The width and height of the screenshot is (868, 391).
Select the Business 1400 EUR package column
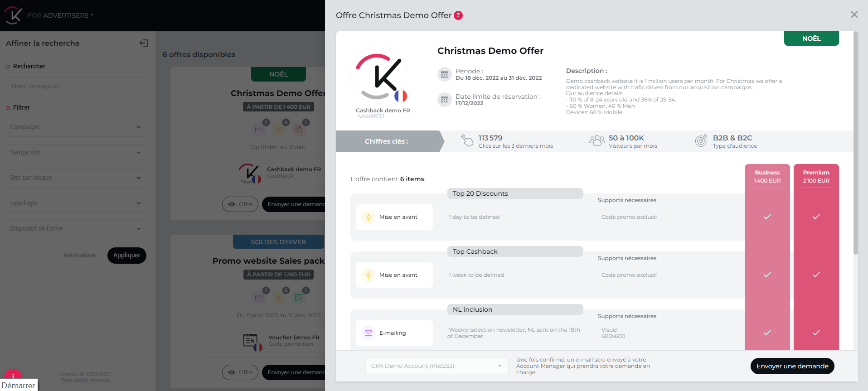tap(767, 177)
